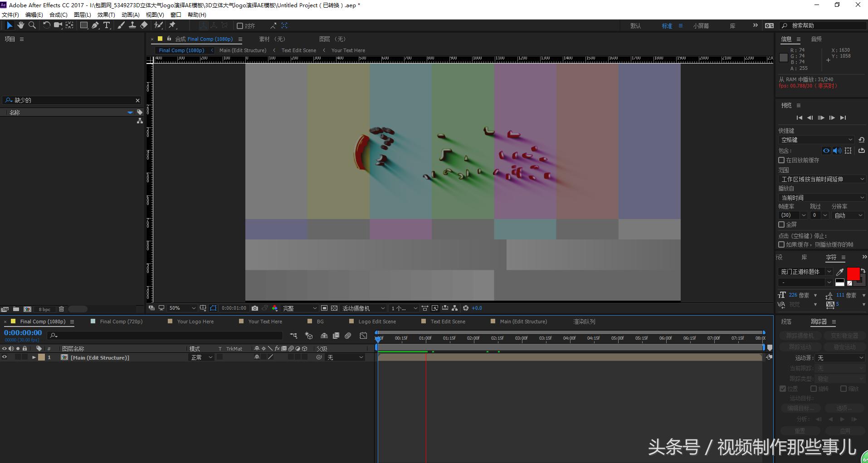Open the 50% magnification dropdown
This screenshot has width=868, height=463.
click(182, 308)
